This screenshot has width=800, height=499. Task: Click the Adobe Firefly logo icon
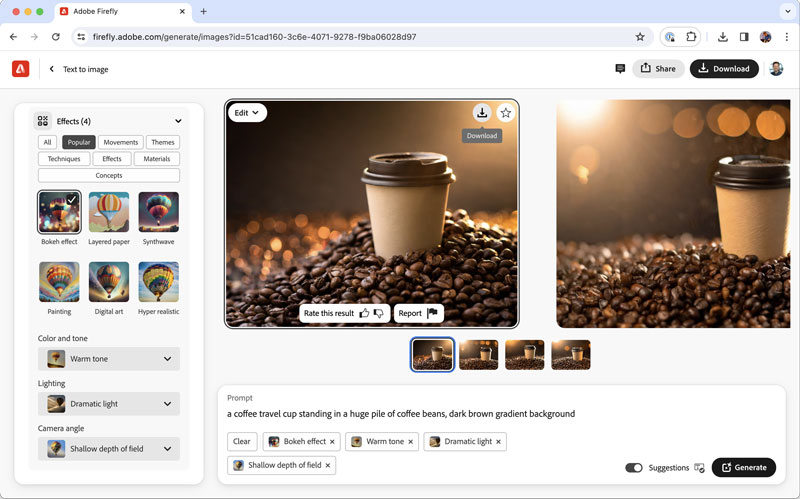pos(20,69)
